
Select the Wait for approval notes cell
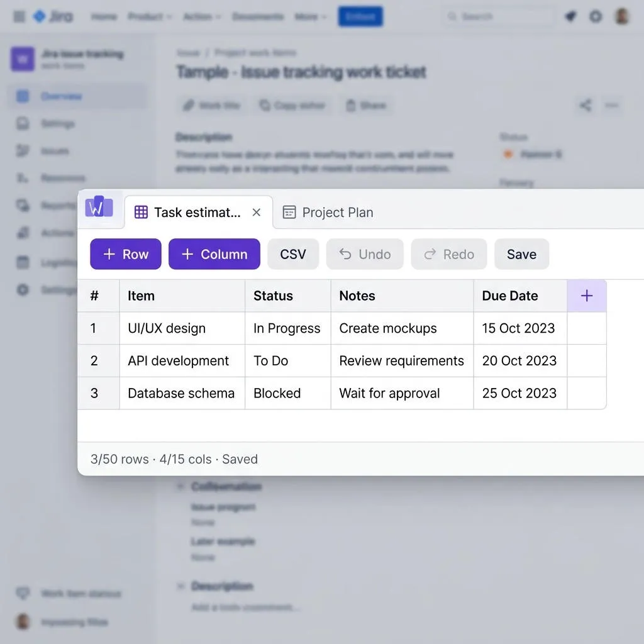click(x=402, y=393)
